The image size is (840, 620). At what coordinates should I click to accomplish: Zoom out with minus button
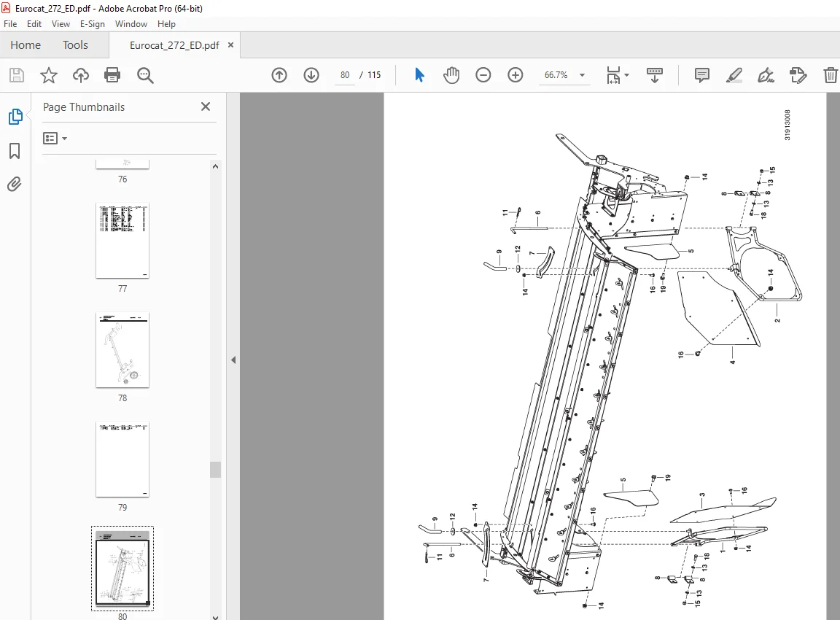(483, 75)
